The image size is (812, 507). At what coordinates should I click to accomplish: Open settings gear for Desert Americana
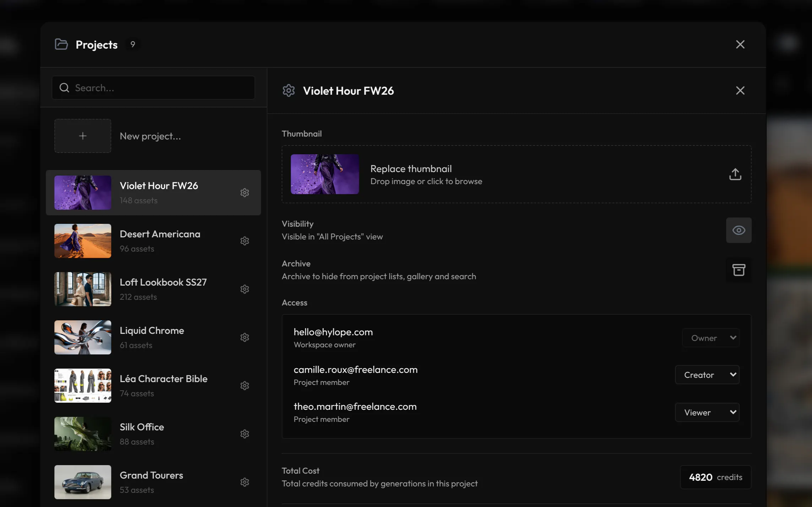tap(245, 241)
